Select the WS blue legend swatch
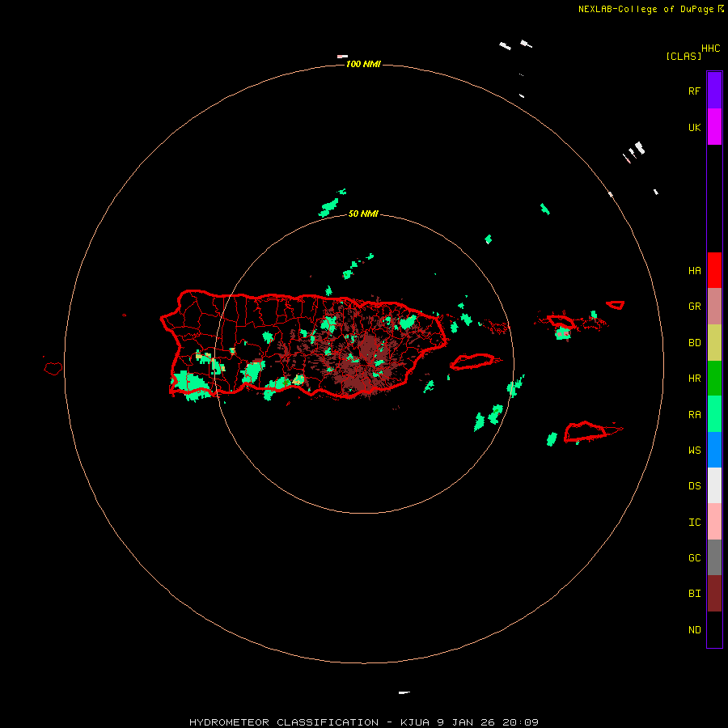Screen dimensions: 728x728 (714, 450)
